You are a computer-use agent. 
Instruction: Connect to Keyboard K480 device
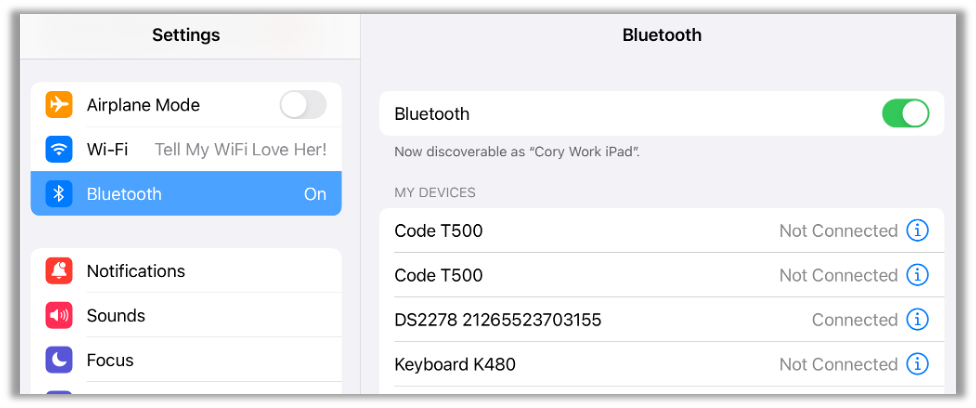600,364
